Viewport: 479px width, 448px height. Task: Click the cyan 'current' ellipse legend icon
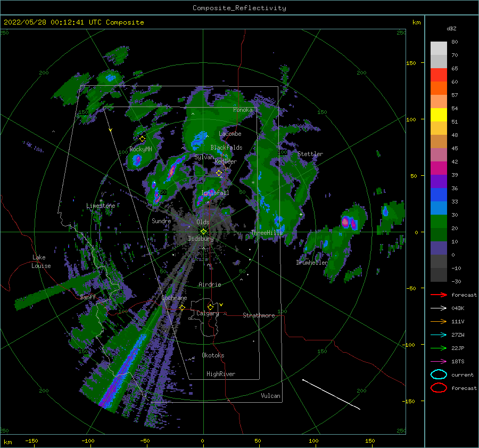pyautogui.click(x=439, y=374)
